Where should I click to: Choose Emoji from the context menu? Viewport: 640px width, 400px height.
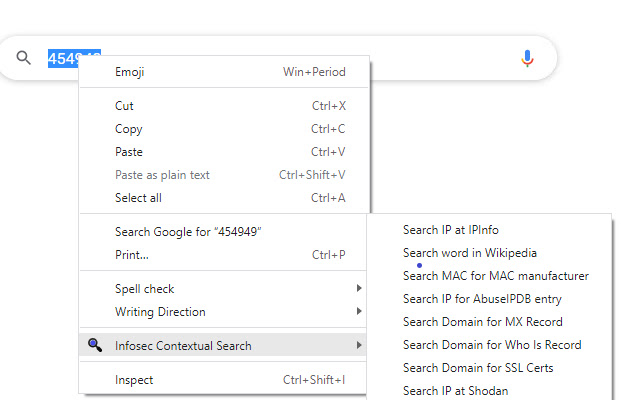130,72
